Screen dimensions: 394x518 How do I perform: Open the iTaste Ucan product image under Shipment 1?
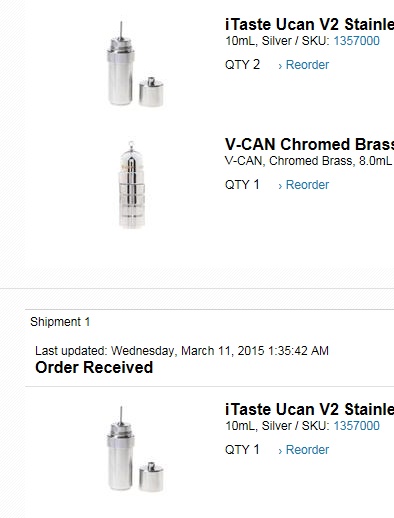click(135, 449)
